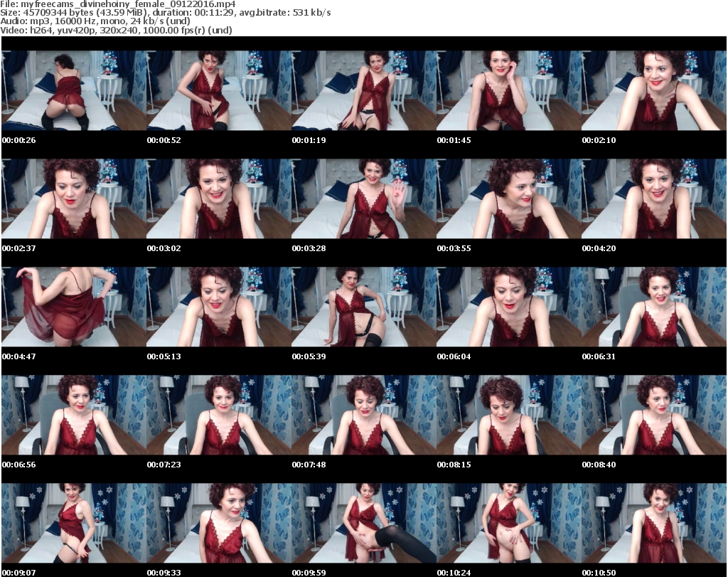The image size is (728, 577).
Task: Click the thumbnail at 00:01:19
Action: 363,90
